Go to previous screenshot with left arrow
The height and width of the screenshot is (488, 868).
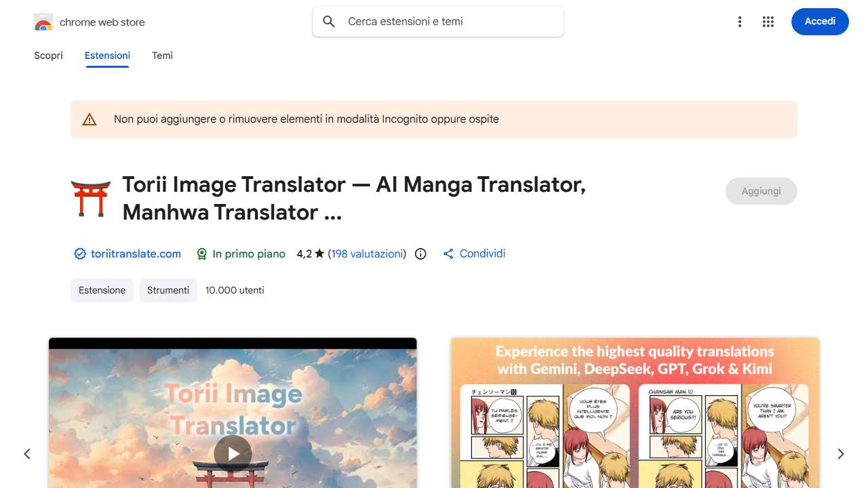click(x=27, y=454)
